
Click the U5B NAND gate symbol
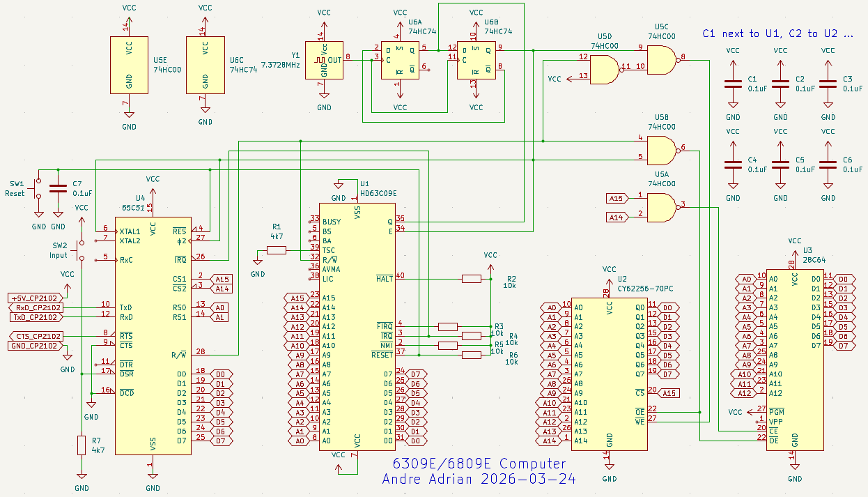tap(661, 148)
